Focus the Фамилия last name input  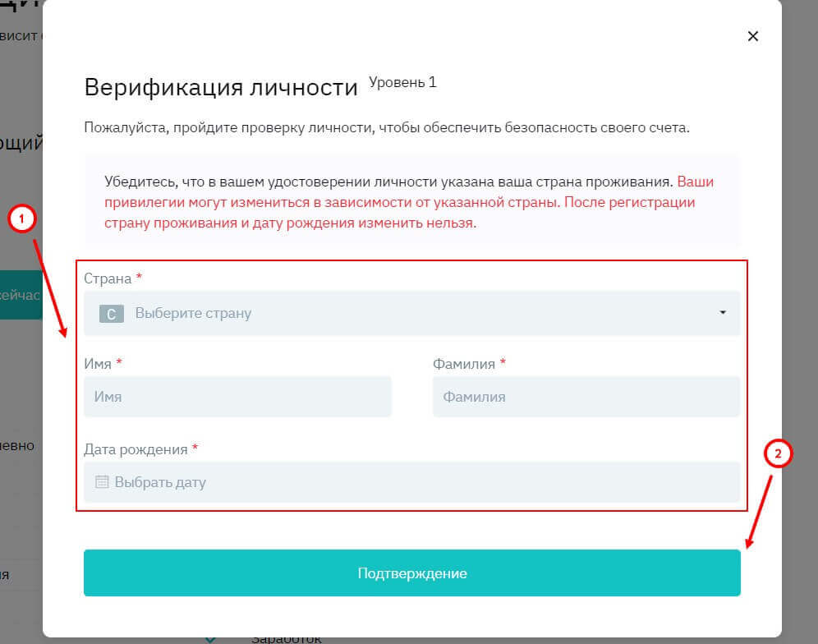pyautogui.click(x=586, y=397)
